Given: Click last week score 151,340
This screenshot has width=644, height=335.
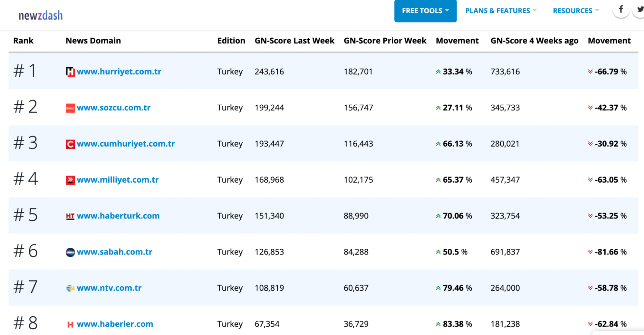Looking at the screenshot, I should [269, 216].
